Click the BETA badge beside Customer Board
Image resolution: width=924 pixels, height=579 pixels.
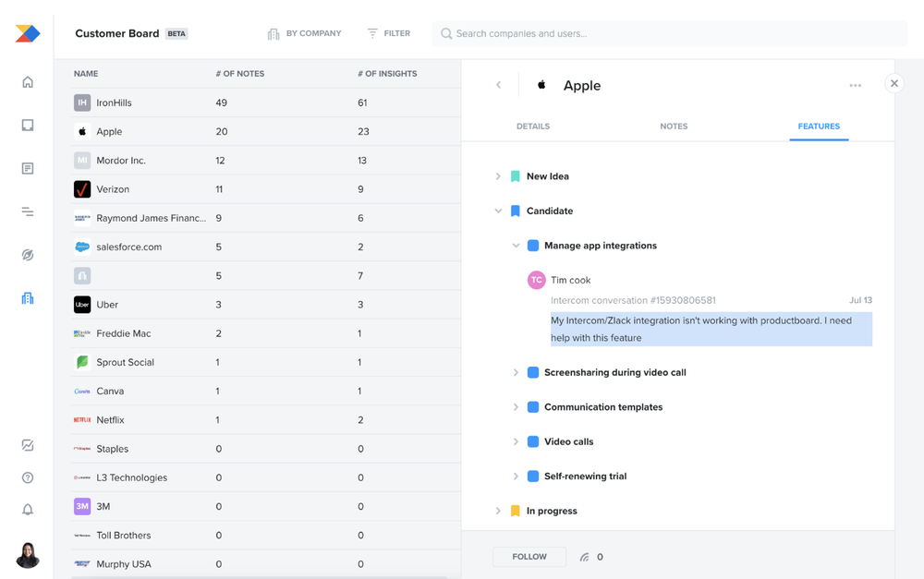176,33
